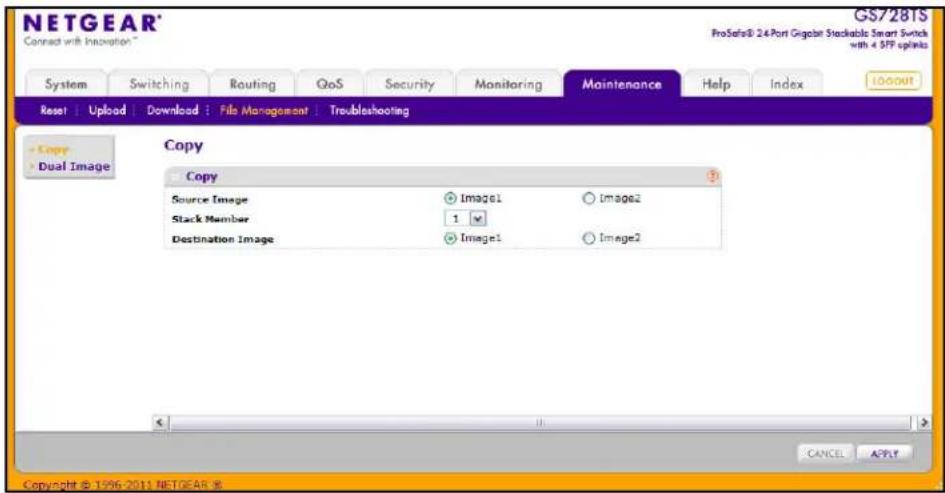Click the horizontal scrollbar right arrow
This screenshot has height=493, width=945.
pos(924,422)
